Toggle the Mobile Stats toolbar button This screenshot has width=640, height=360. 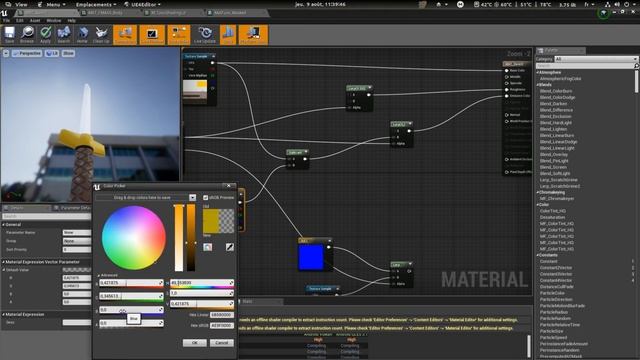coord(253,35)
